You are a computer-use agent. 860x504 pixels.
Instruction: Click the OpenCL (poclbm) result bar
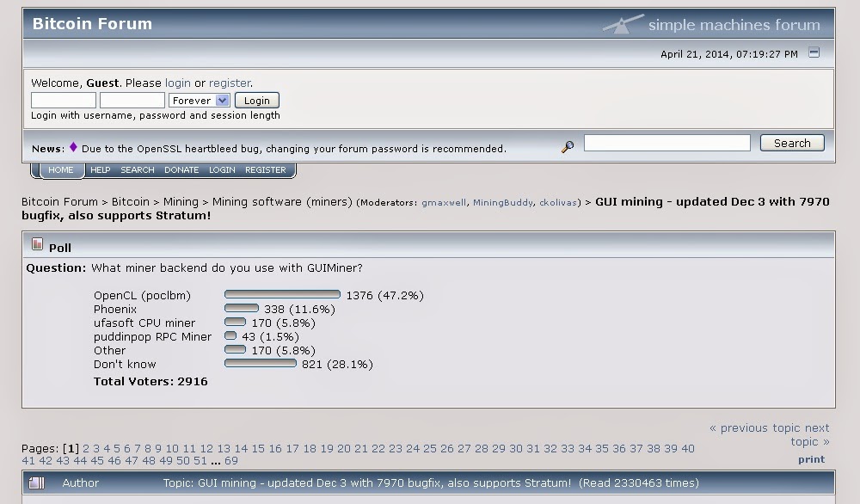282,294
